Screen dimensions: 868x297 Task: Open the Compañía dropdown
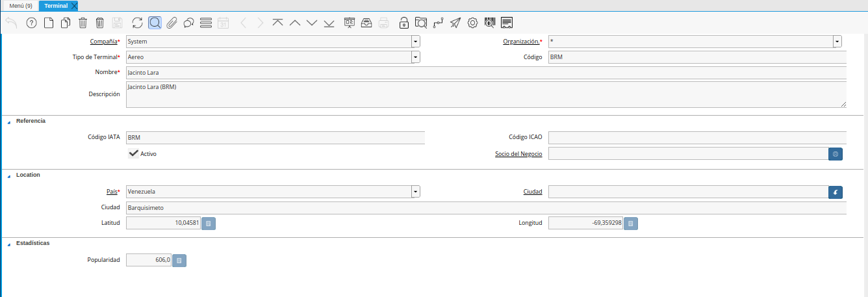click(415, 42)
